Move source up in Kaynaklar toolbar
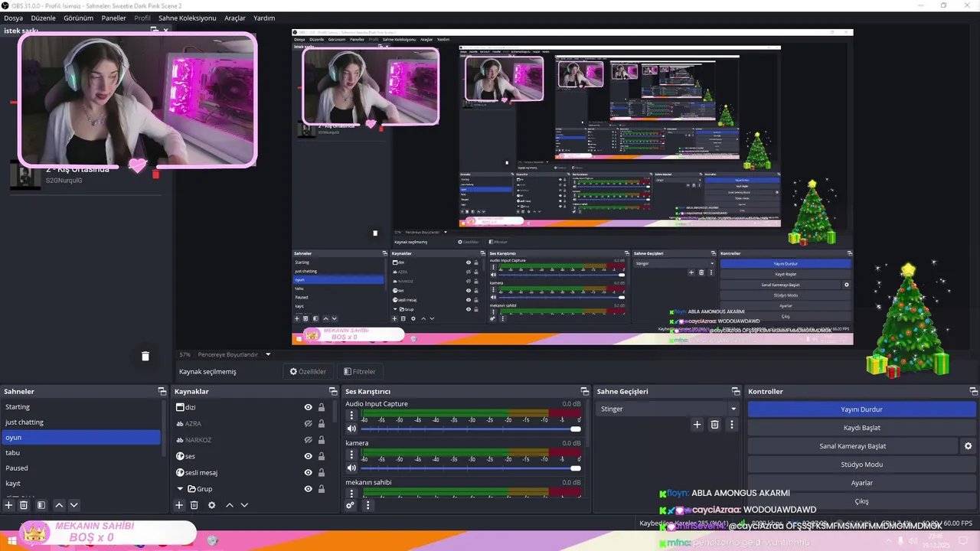 [x=229, y=505]
